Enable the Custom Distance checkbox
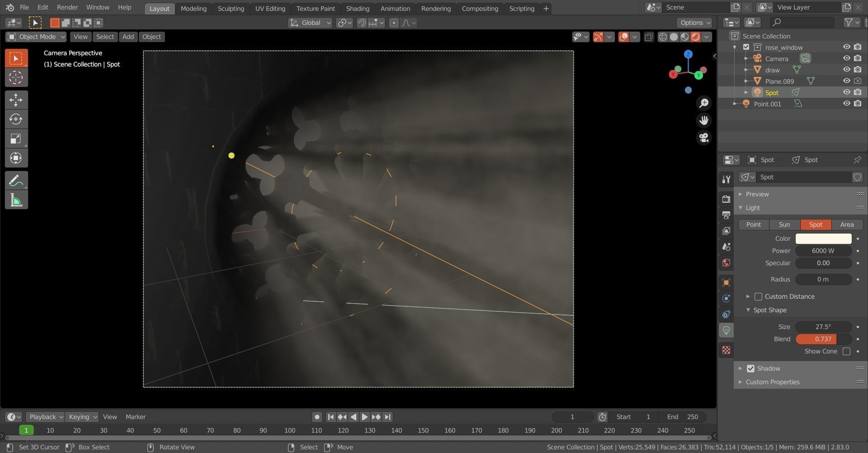The image size is (868, 453). coord(758,296)
